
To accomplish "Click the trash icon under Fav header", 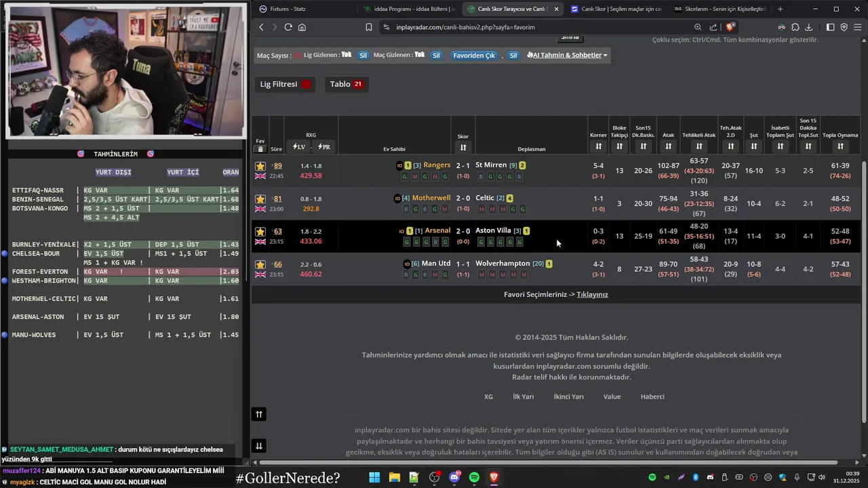I will 260,149.
